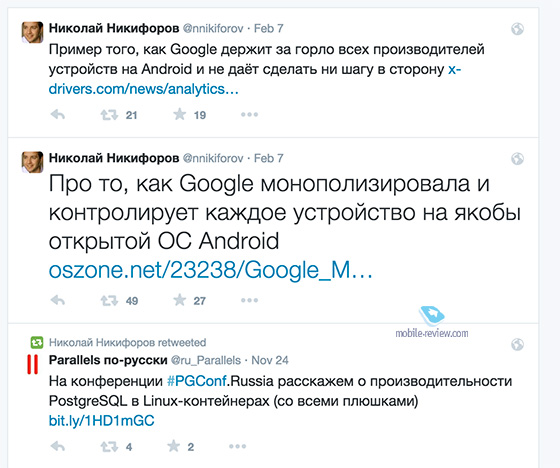Click Николай Никифоров avatar in first tweet

[32, 32]
